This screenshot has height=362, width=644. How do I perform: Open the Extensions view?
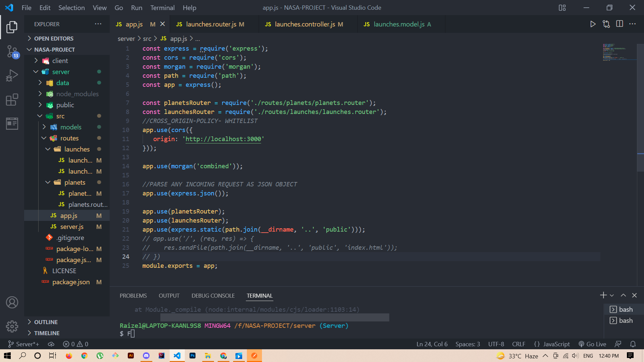12,100
